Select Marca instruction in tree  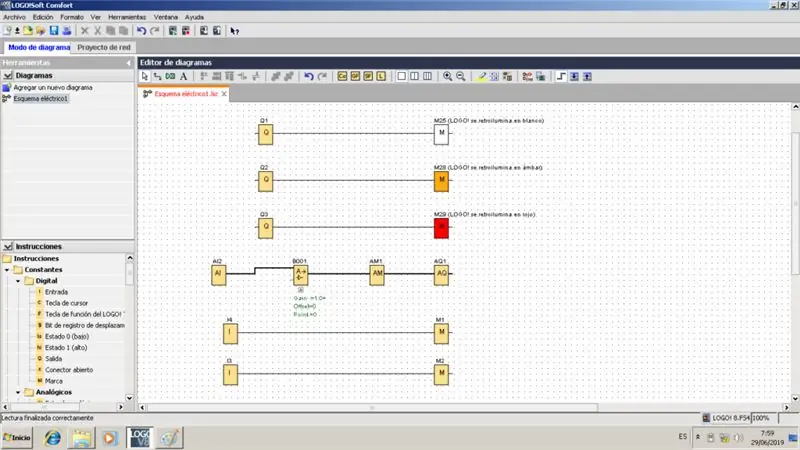(x=54, y=381)
